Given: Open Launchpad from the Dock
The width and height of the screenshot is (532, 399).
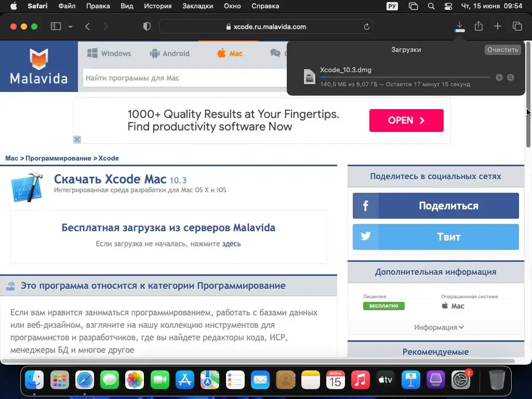Looking at the screenshot, I should (59, 380).
